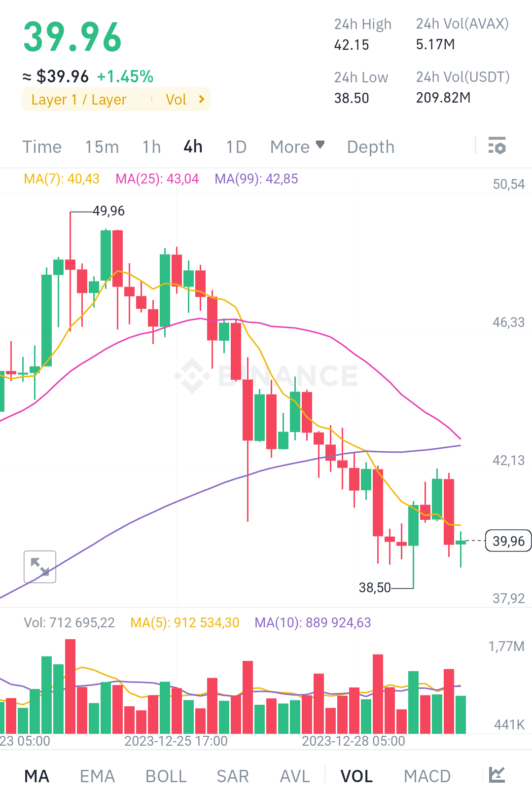
Task: Select the SAR indicator
Action: [232, 775]
